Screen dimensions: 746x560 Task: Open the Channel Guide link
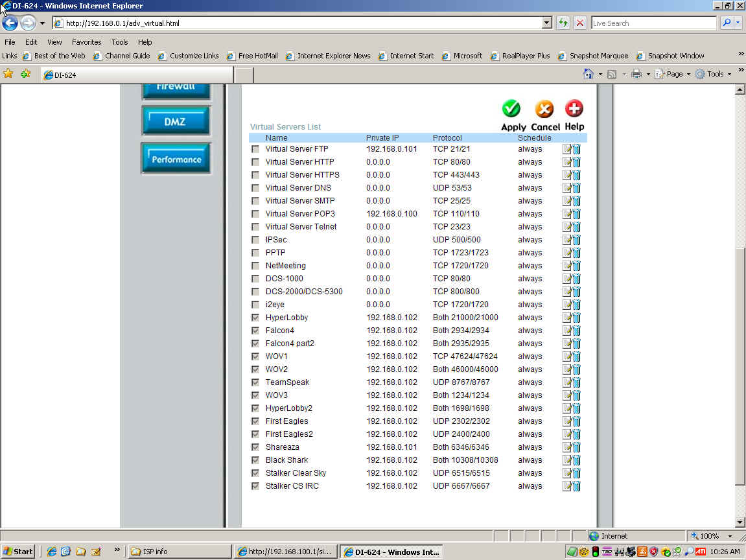122,56
